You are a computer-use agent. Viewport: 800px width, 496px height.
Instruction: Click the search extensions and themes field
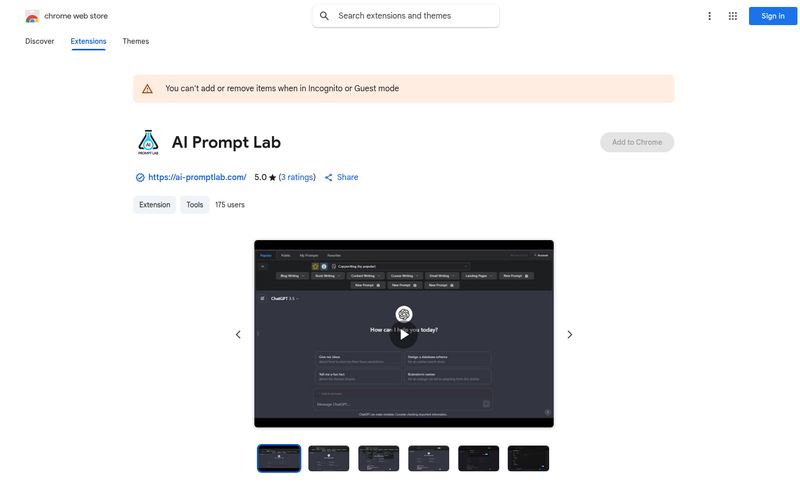406,16
